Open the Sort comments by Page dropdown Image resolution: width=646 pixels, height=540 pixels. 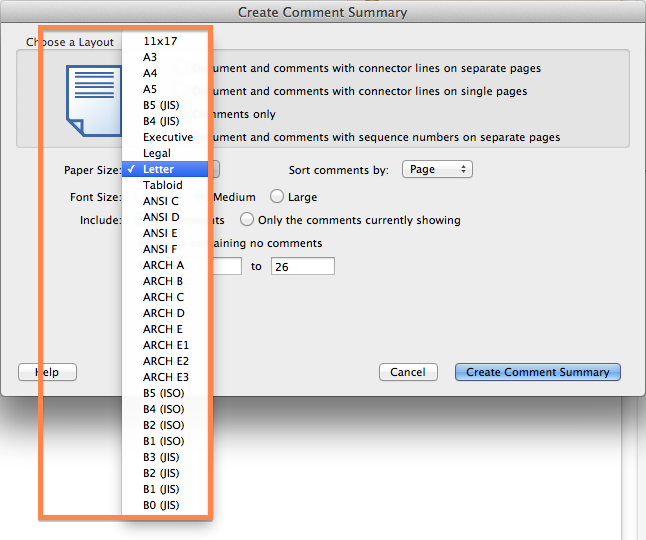(x=437, y=170)
